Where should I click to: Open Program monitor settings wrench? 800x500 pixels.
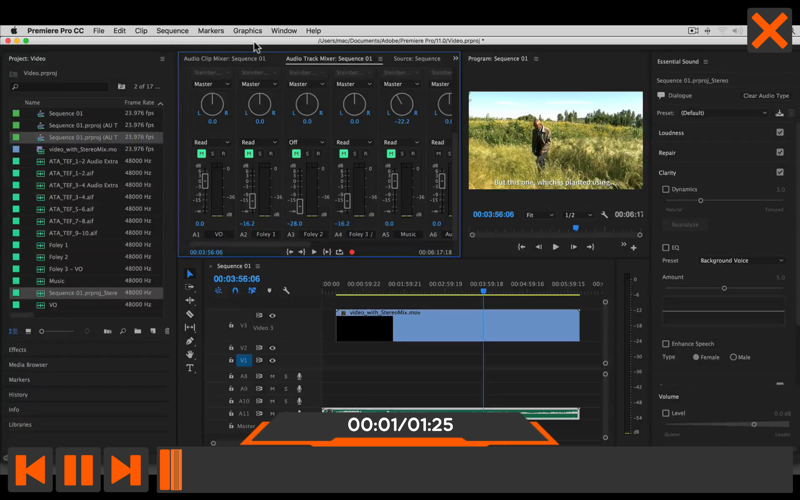[604, 215]
